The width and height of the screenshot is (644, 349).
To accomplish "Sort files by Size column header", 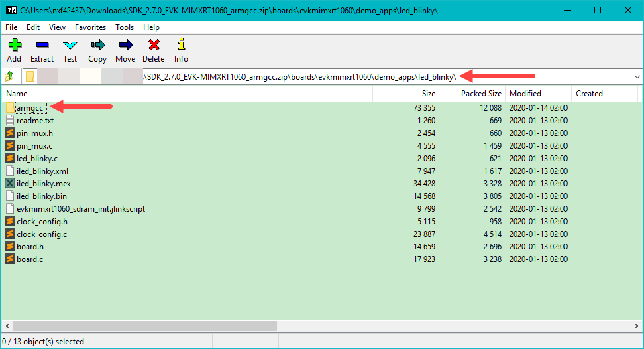I will tap(405, 94).
